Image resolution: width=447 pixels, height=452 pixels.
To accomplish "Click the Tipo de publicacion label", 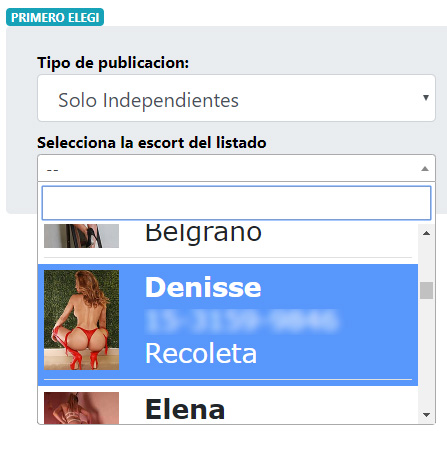I will pyautogui.click(x=113, y=63).
